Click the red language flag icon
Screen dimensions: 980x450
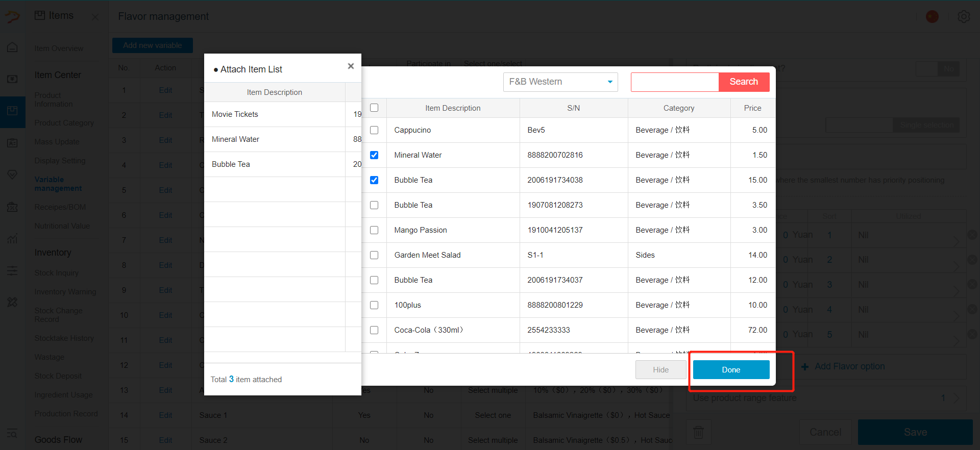pyautogui.click(x=933, y=16)
